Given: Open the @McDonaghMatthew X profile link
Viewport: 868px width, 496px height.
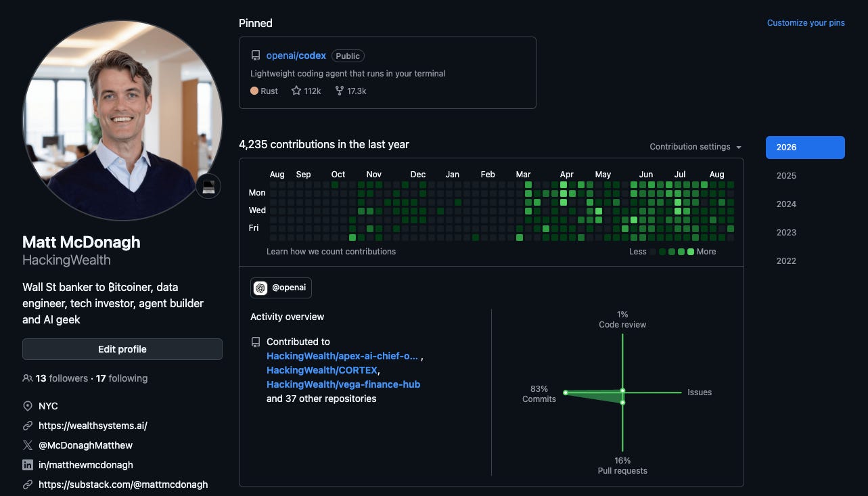Looking at the screenshot, I should [x=86, y=445].
